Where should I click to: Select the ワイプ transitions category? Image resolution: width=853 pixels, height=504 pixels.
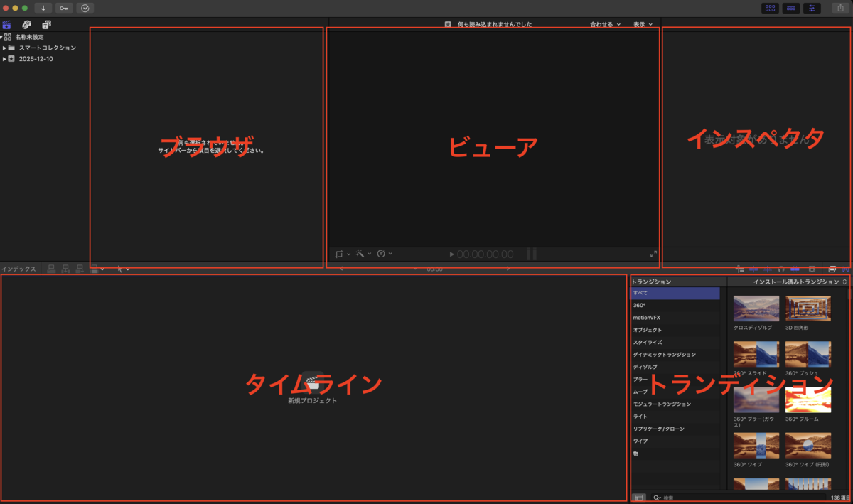coord(675,441)
